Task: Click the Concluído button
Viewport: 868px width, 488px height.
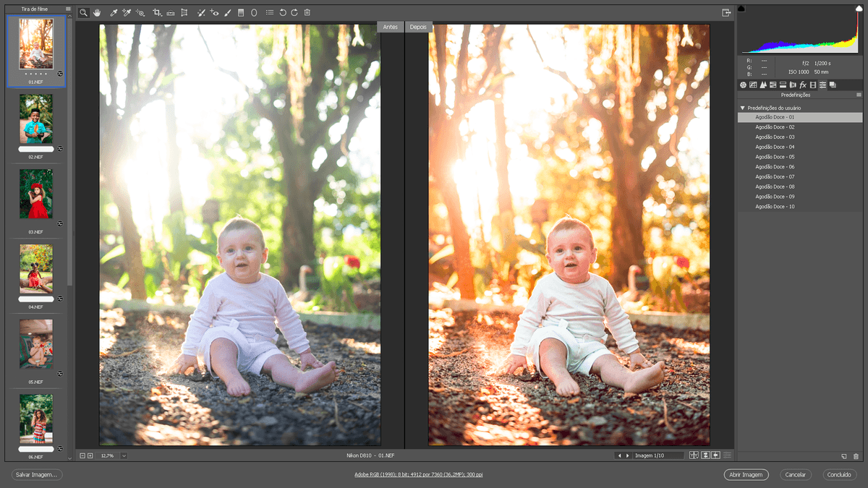Action: click(839, 475)
